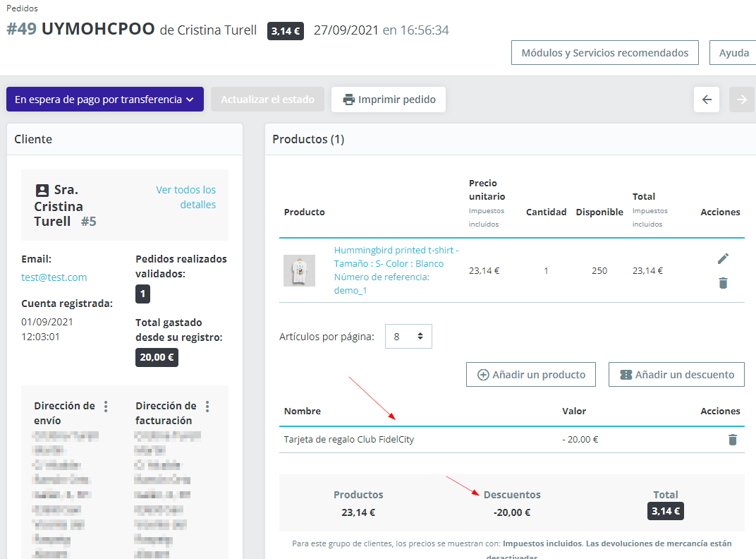Click the t-shirt product thumbnail image
The width and height of the screenshot is (756, 559).
click(x=299, y=270)
